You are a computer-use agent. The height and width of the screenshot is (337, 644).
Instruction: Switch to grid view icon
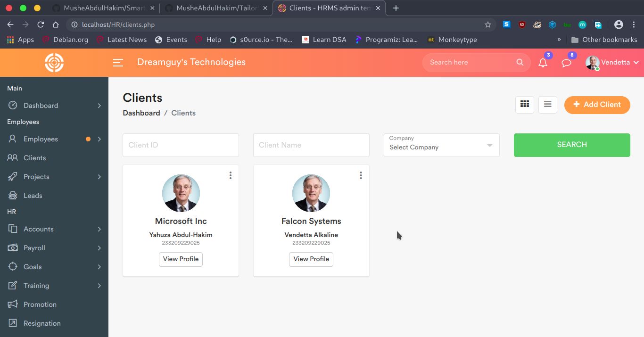point(525,105)
